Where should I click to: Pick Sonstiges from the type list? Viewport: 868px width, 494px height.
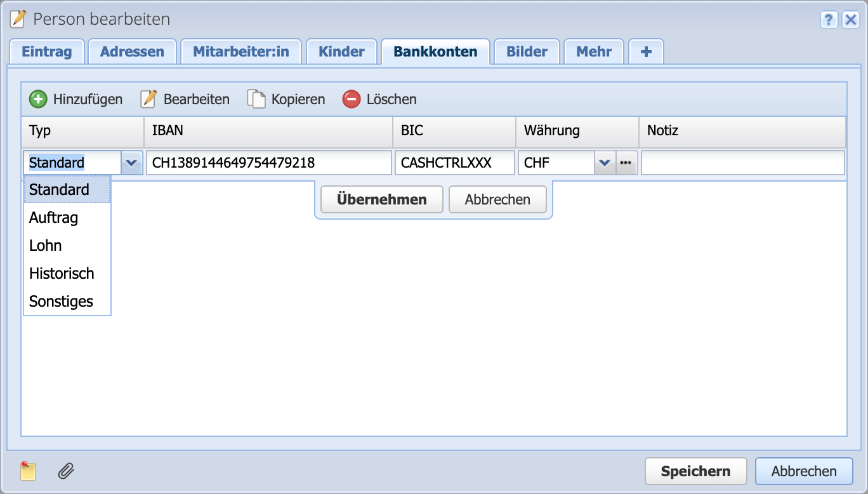pos(61,302)
